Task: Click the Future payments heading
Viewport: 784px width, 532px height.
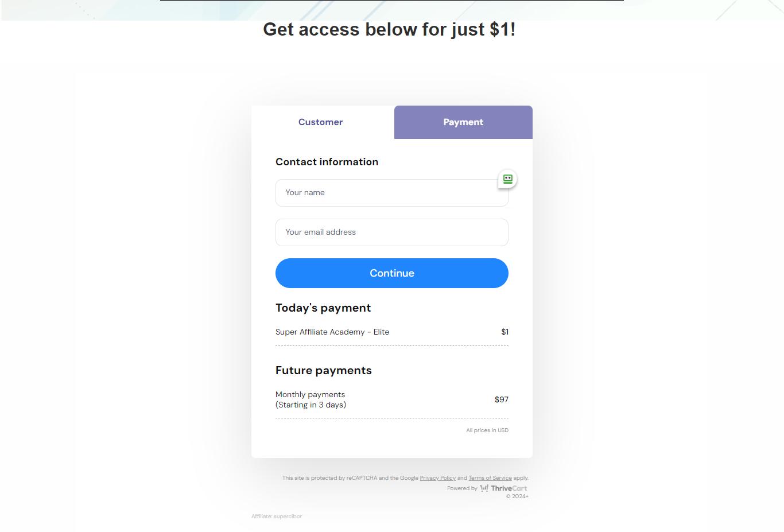Action: [x=324, y=370]
